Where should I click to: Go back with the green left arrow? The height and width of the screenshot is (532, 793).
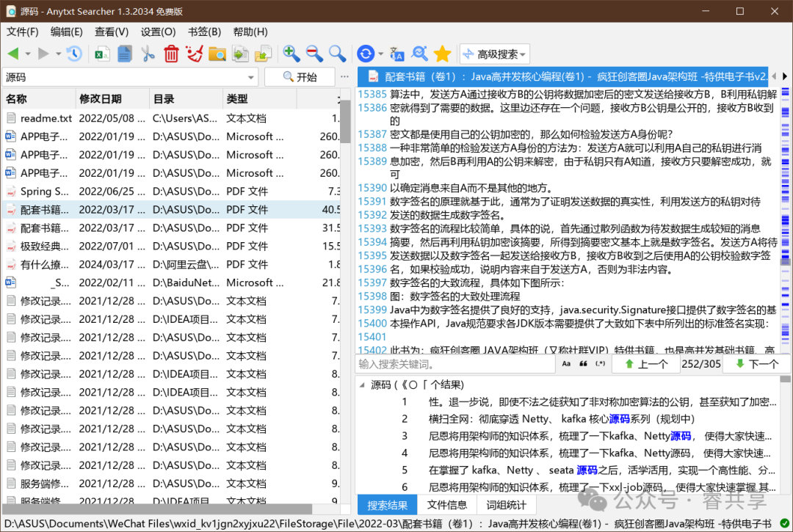click(x=13, y=54)
